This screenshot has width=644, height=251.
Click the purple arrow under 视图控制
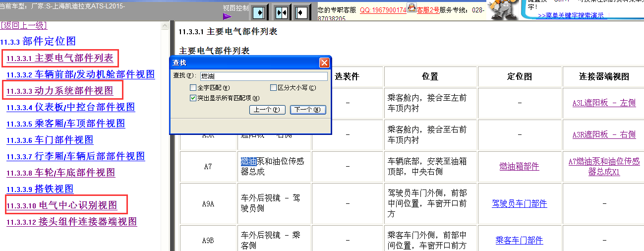click(x=227, y=16)
